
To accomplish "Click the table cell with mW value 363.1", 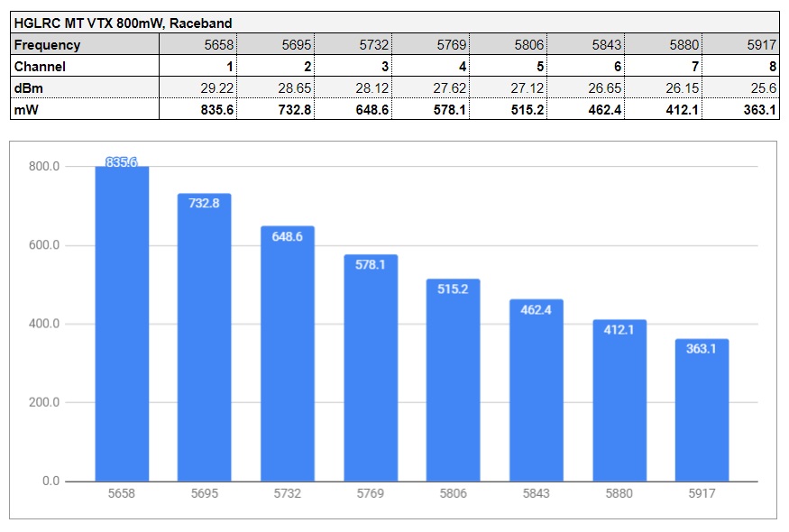I will click(741, 108).
